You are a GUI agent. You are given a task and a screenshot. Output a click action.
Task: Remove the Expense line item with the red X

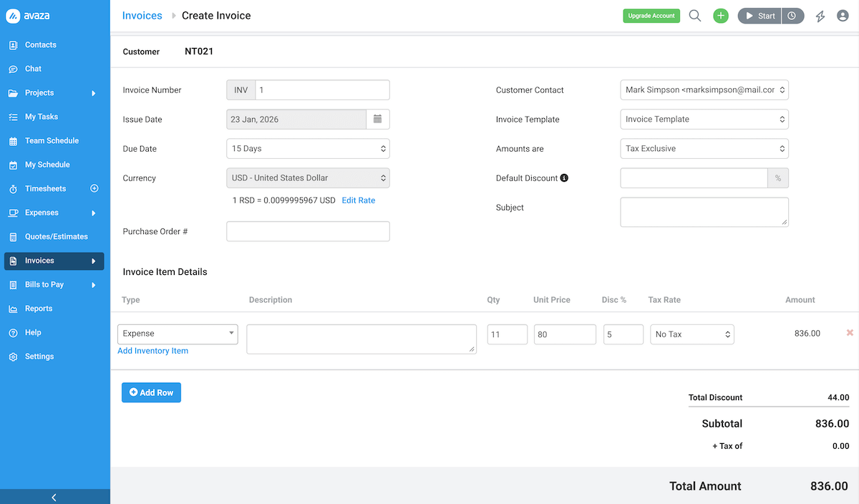849,332
